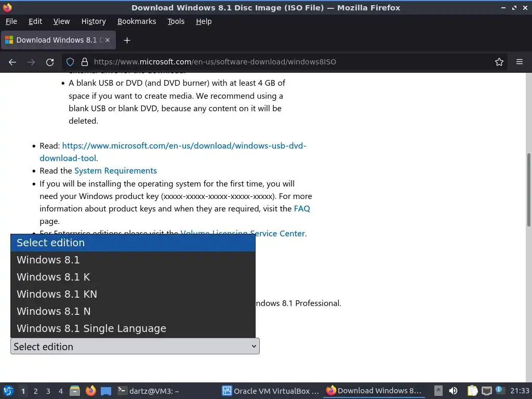Click the URL address bar
Image resolution: width=532 pixels, height=399 pixels.
click(285, 62)
